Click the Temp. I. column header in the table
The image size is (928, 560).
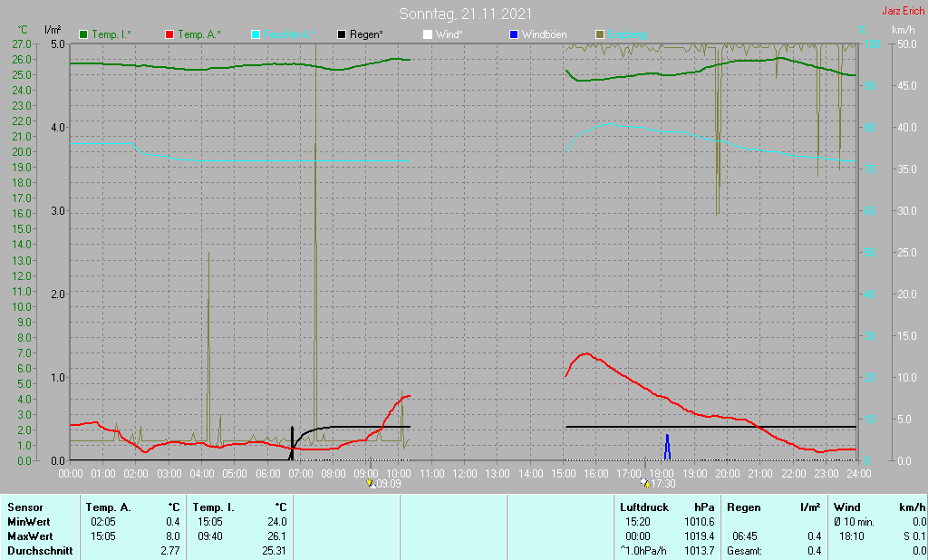click(x=214, y=507)
